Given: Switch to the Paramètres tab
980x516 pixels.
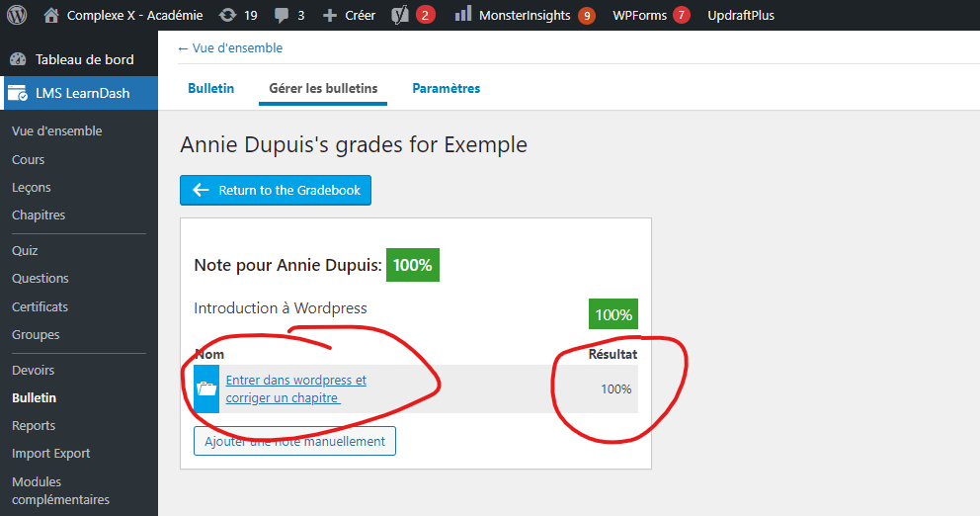Looking at the screenshot, I should [446, 88].
